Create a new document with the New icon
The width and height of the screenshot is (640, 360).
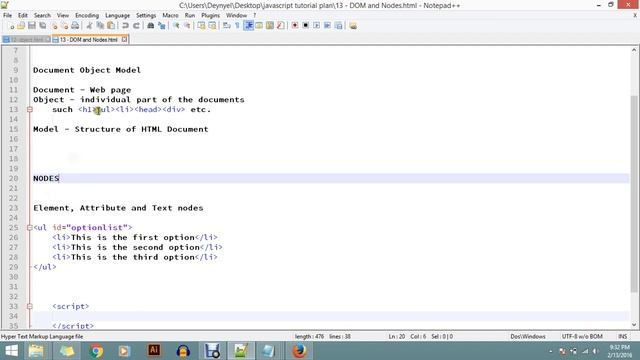(11, 26)
